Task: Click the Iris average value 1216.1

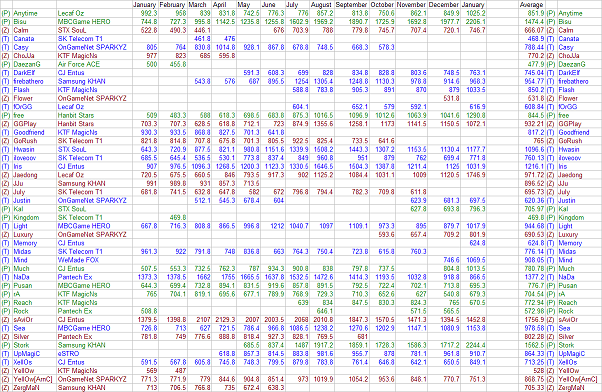Action: [534, 166]
